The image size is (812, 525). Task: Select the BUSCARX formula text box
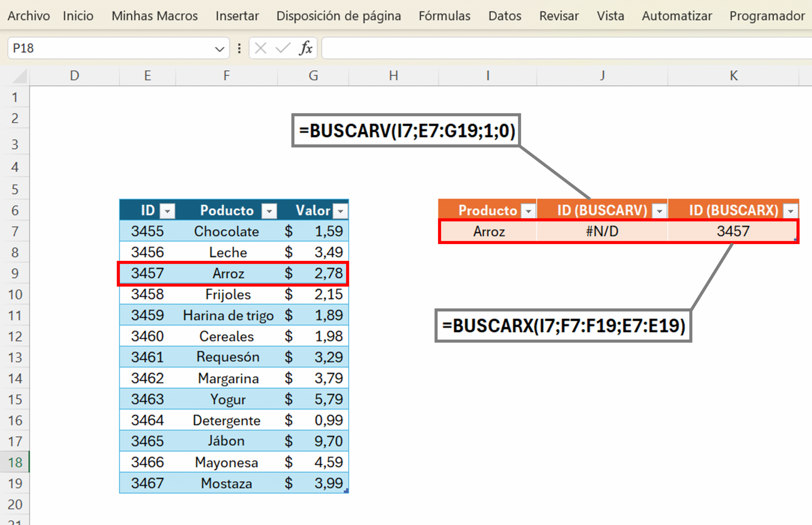tap(563, 326)
